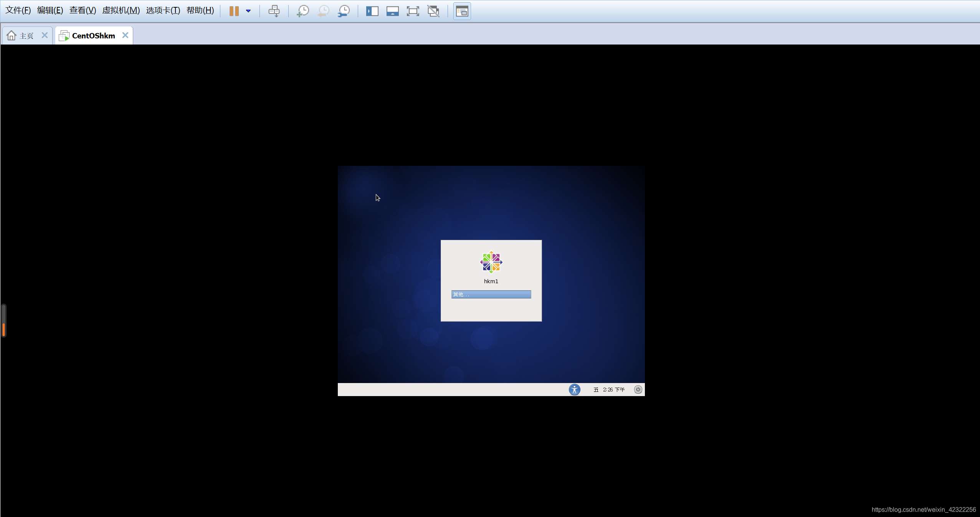Click the CentOS logo on login panel
The height and width of the screenshot is (517, 980).
tap(491, 262)
